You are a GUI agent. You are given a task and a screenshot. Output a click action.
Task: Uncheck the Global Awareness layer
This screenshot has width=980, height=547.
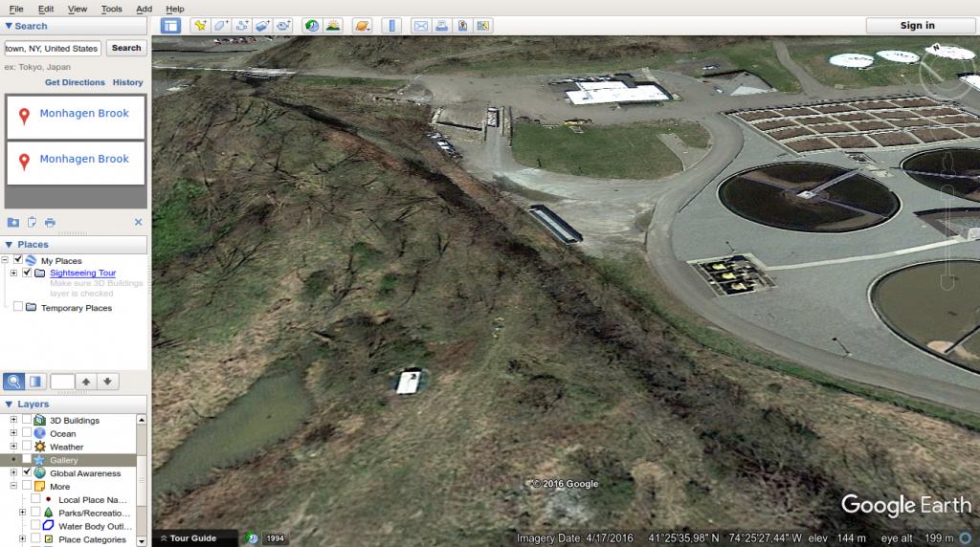[26, 473]
